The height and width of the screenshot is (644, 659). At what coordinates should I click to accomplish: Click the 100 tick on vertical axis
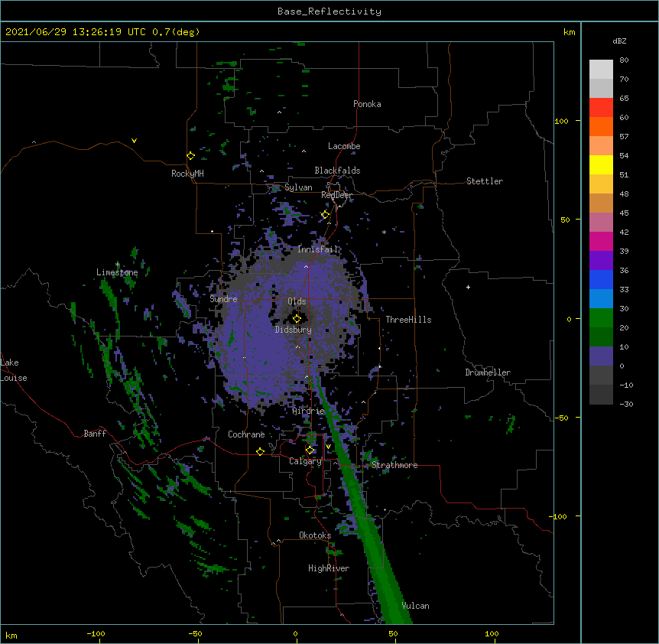click(561, 121)
